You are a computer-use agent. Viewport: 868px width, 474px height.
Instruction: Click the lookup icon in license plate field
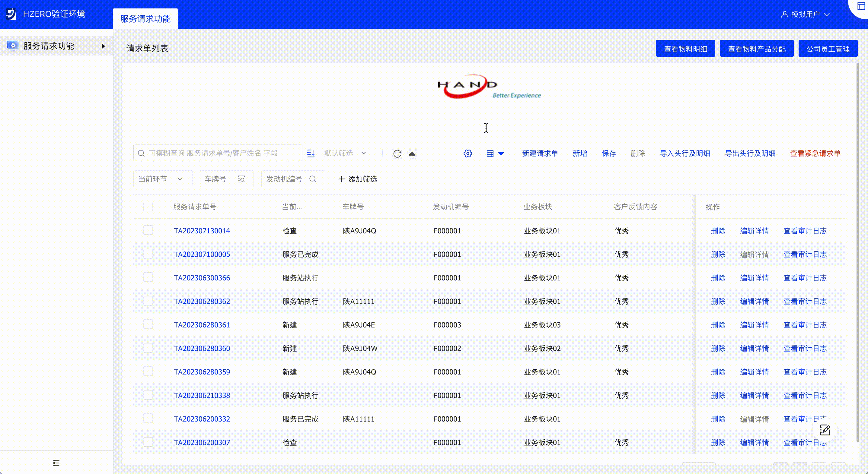point(241,179)
